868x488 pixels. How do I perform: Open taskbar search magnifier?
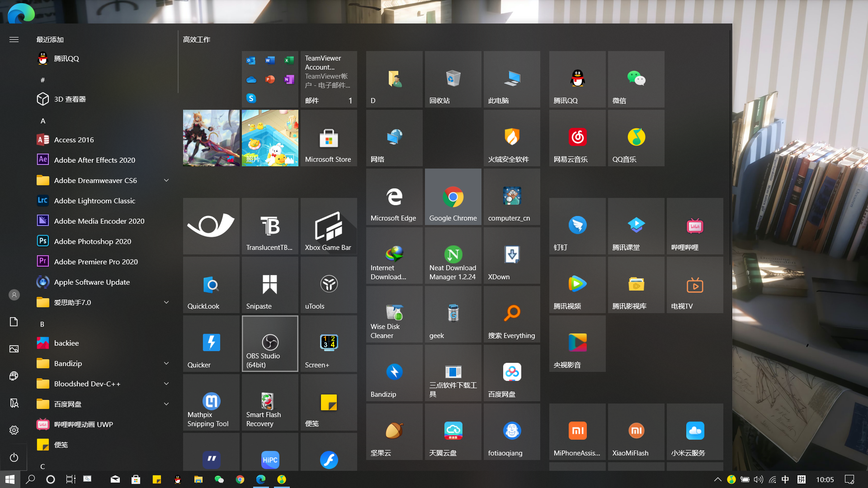(30, 479)
